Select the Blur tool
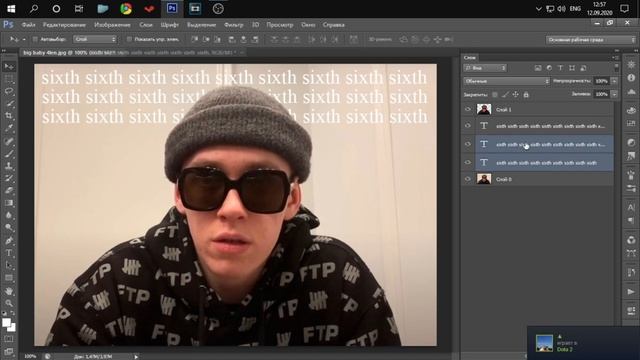The image size is (640, 360). tap(9, 215)
